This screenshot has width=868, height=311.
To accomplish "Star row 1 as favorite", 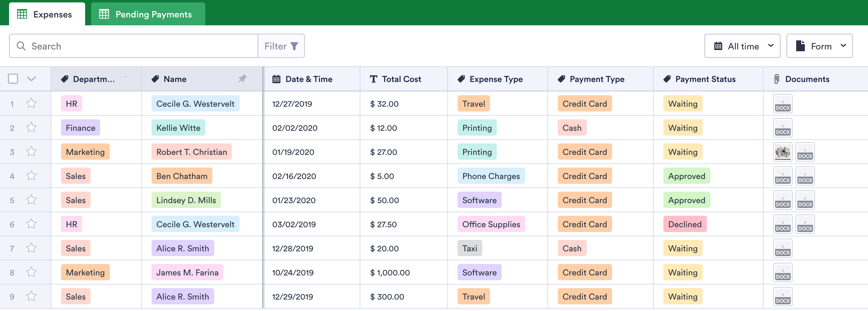I will pos(31,103).
